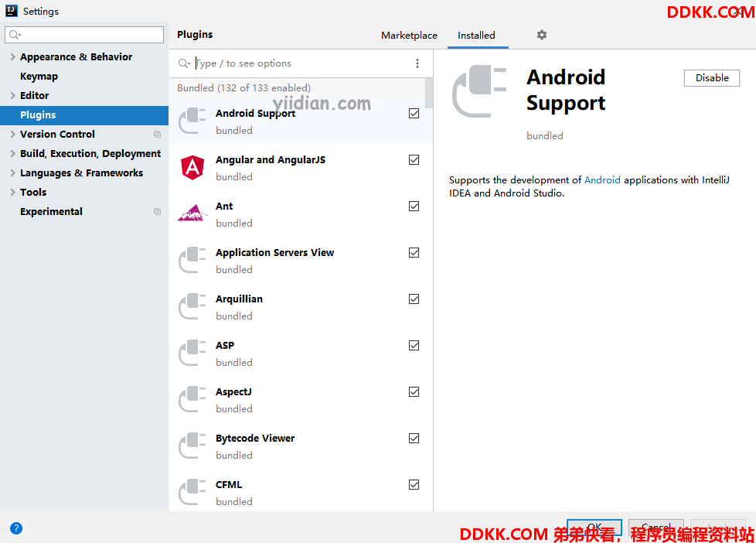Select the Bytecode Viewer plugin name

255,438
